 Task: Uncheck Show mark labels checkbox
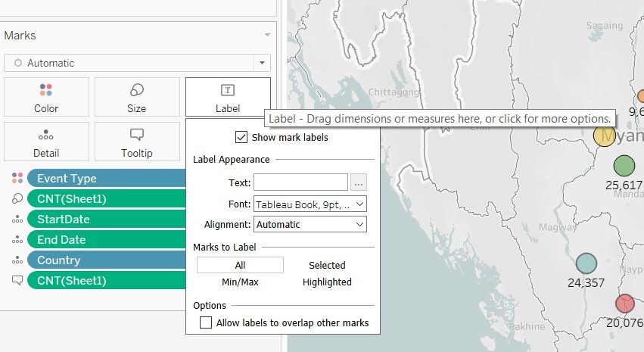click(241, 138)
